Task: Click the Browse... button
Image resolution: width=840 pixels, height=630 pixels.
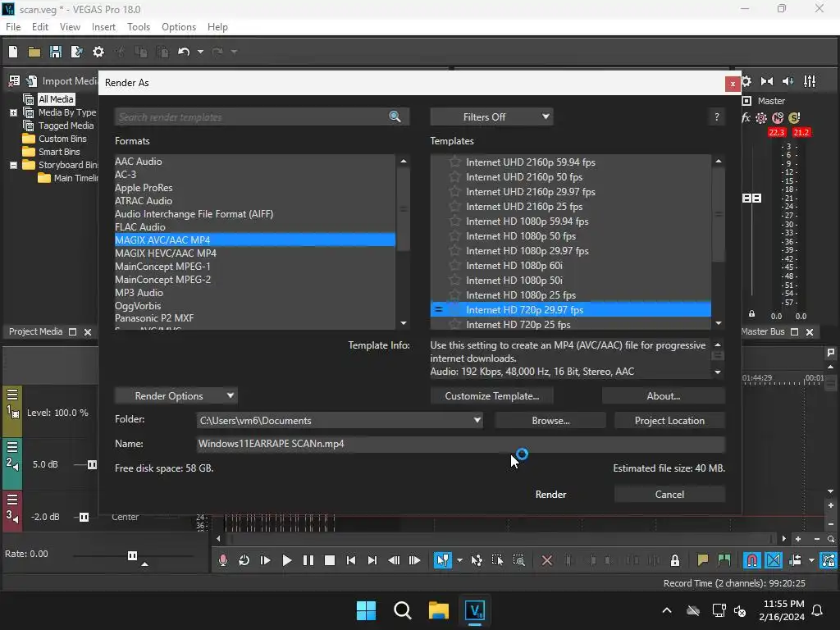Action: click(x=550, y=421)
